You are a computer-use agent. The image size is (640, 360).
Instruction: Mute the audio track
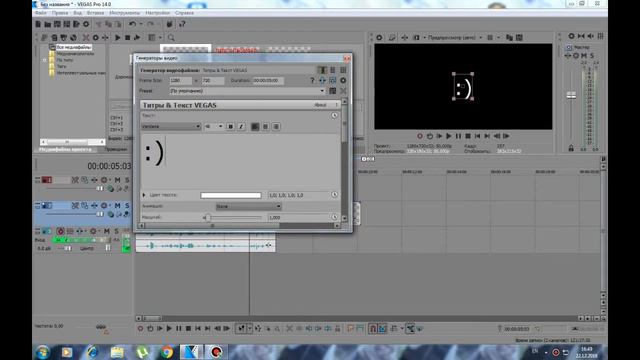coord(107,231)
